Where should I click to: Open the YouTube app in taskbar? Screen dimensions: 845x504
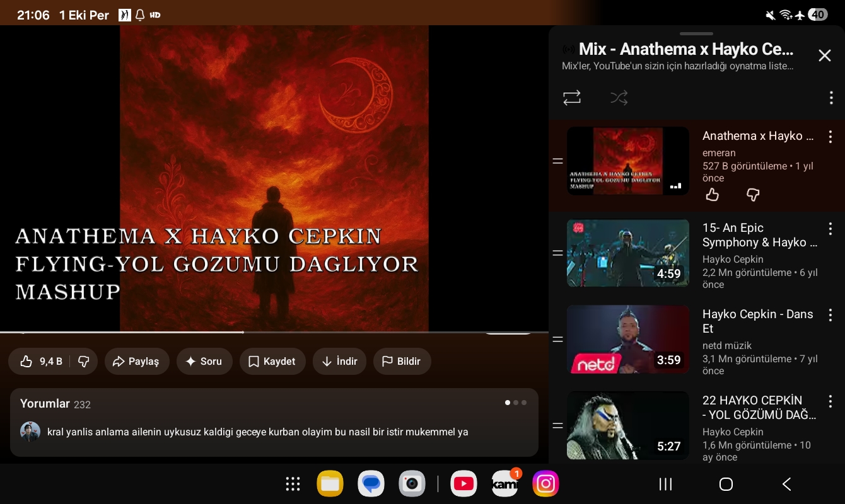463,484
